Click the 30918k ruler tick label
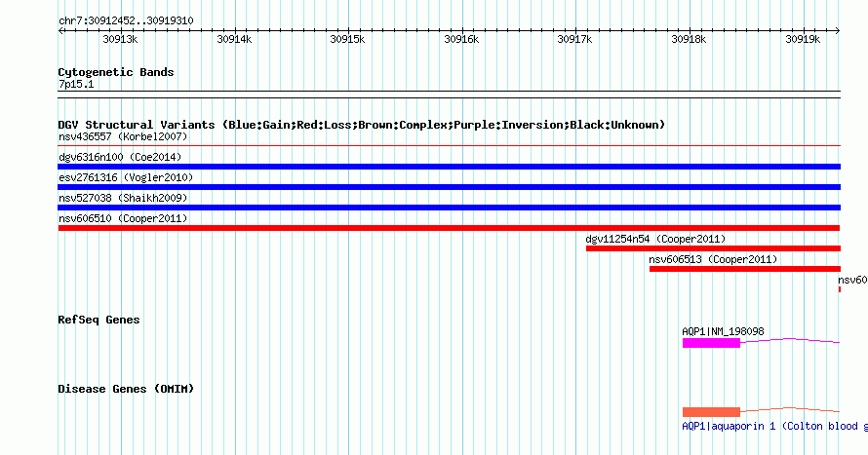Screen dimensions: 868x455 pyautogui.click(x=689, y=39)
